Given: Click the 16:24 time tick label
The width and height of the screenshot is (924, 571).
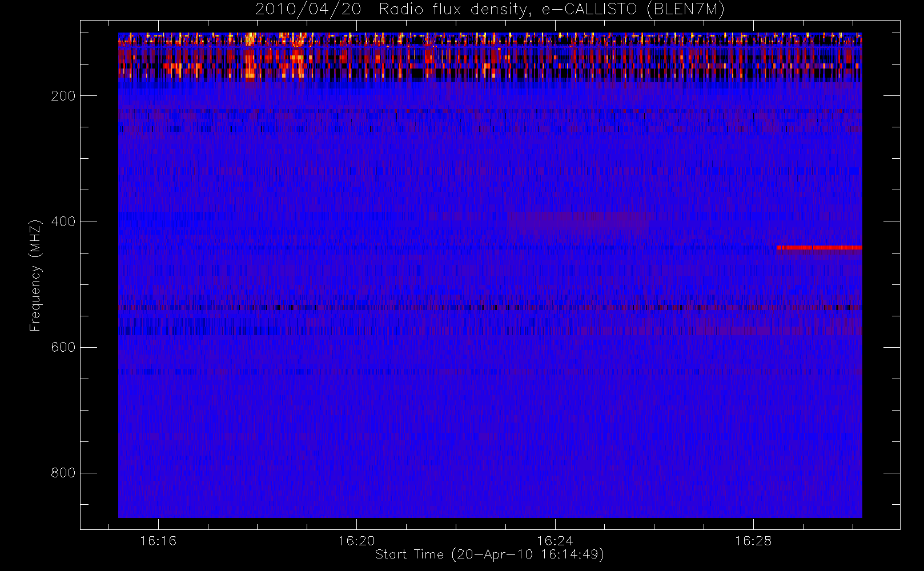Looking at the screenshot, I should pyautogui.click(x=555, y=541).
